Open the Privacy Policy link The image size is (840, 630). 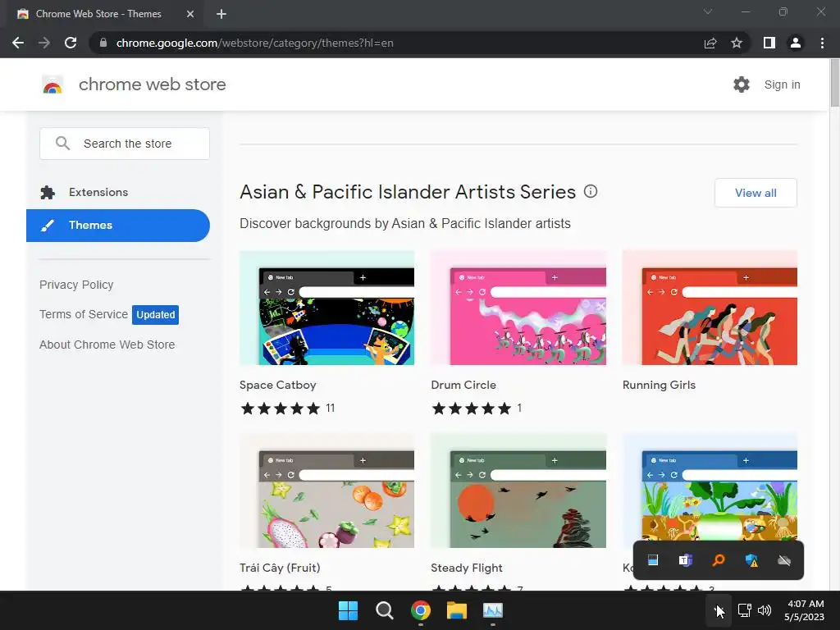pos(76,285)
